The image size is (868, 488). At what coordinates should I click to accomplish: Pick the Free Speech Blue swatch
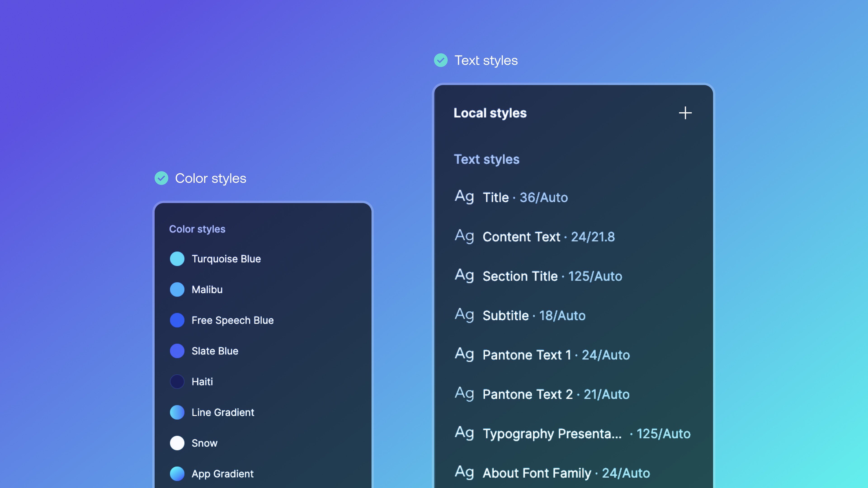(x=177, y=320)
